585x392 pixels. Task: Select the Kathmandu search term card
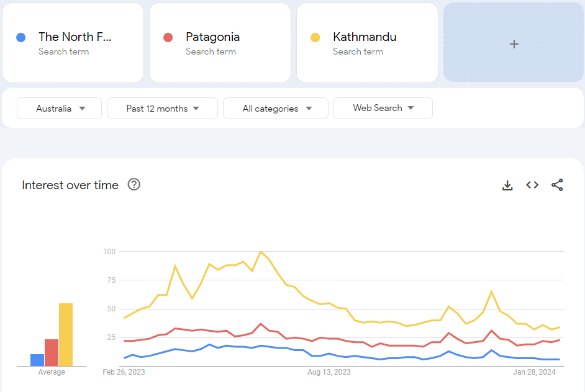coord(364,37)
